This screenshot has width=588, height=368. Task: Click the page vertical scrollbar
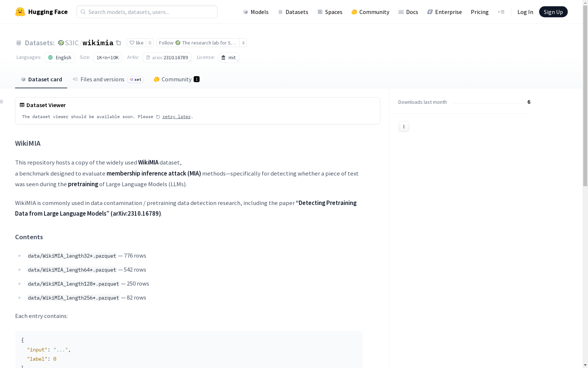(585, 96)
